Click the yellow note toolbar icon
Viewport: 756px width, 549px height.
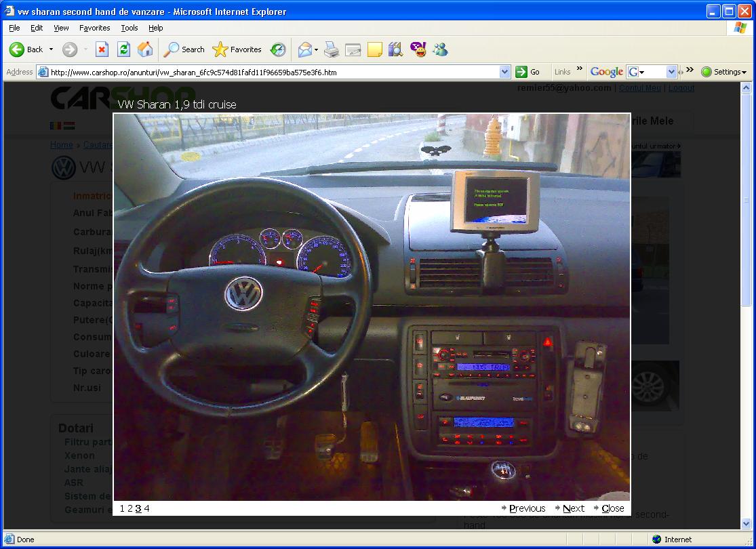pyautogui.click(x=375, y=49)
